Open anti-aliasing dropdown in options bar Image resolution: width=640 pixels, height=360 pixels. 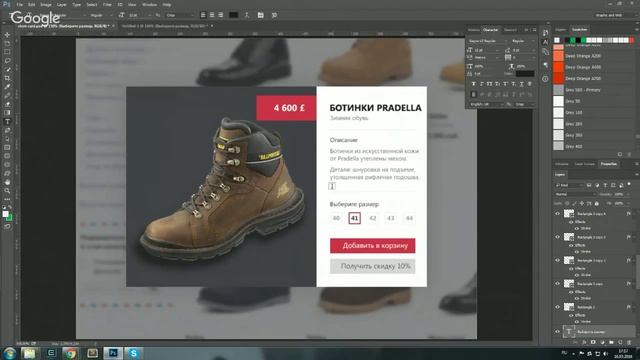point(180,15)
